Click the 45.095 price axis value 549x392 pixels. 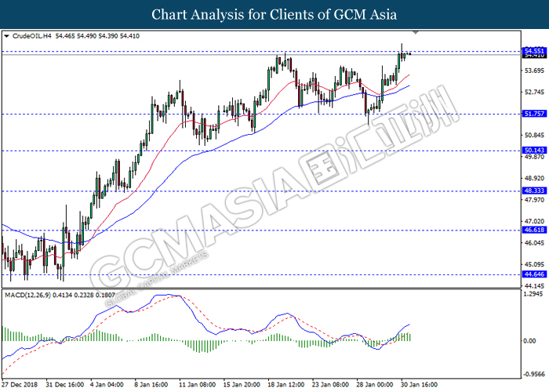pyautogui.click(x=534, y=265)
